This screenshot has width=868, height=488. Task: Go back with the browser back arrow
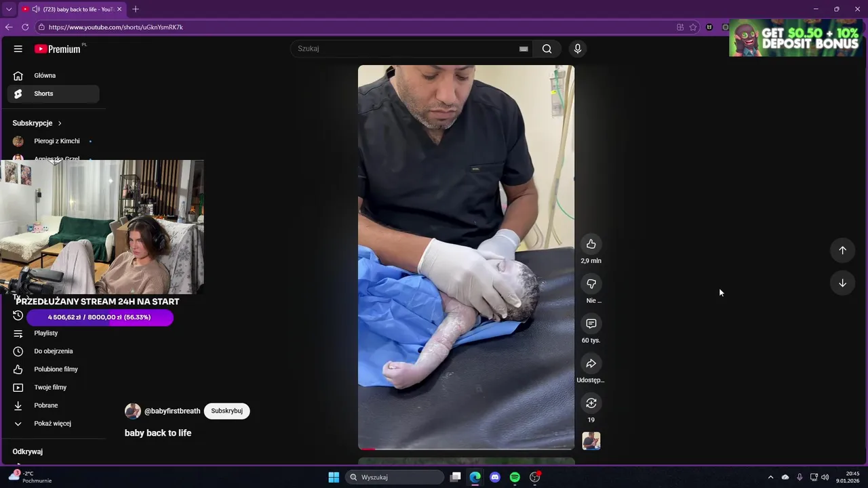(9, 27)
